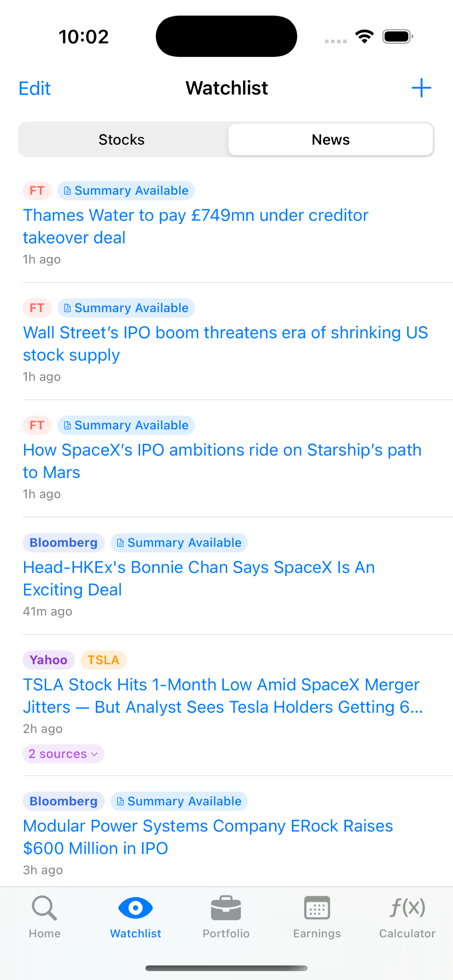
Task: Open TSLA Stock Hits 1-Month Low article
Action: click(223, 696)
